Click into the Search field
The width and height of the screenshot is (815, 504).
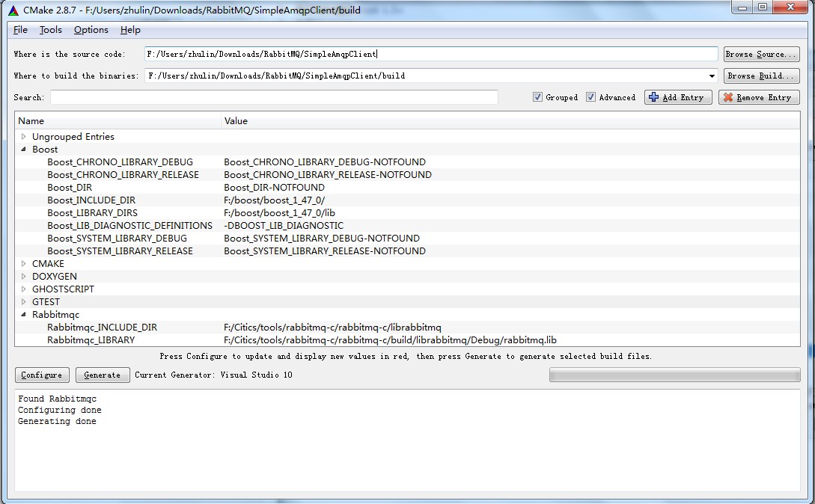[274, 97]
